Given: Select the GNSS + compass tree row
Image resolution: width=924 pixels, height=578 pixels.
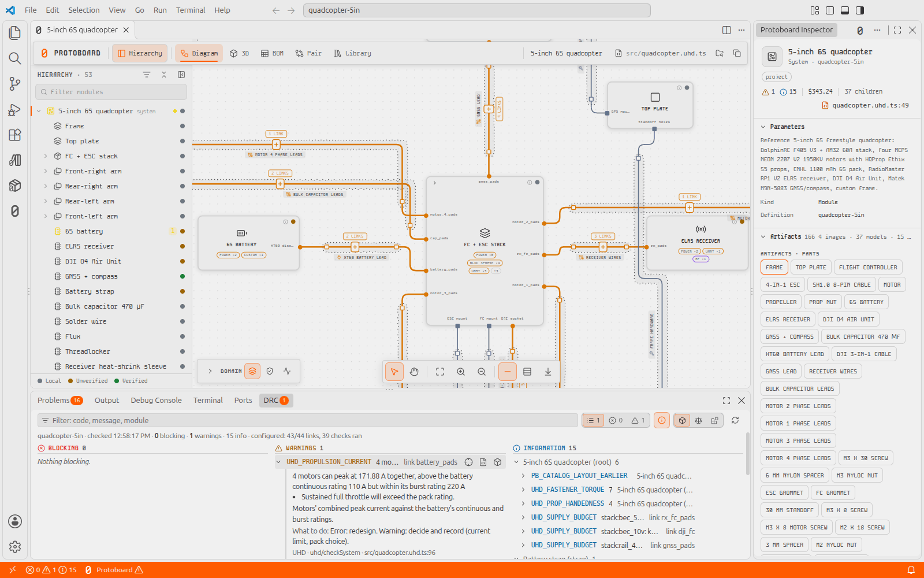Looking at the screenshot, I should (111, 276).
